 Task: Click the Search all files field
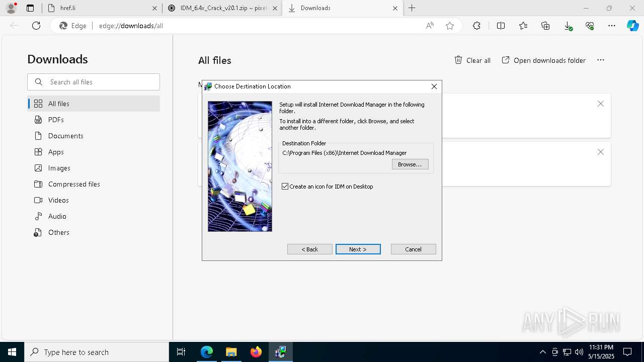94,82
